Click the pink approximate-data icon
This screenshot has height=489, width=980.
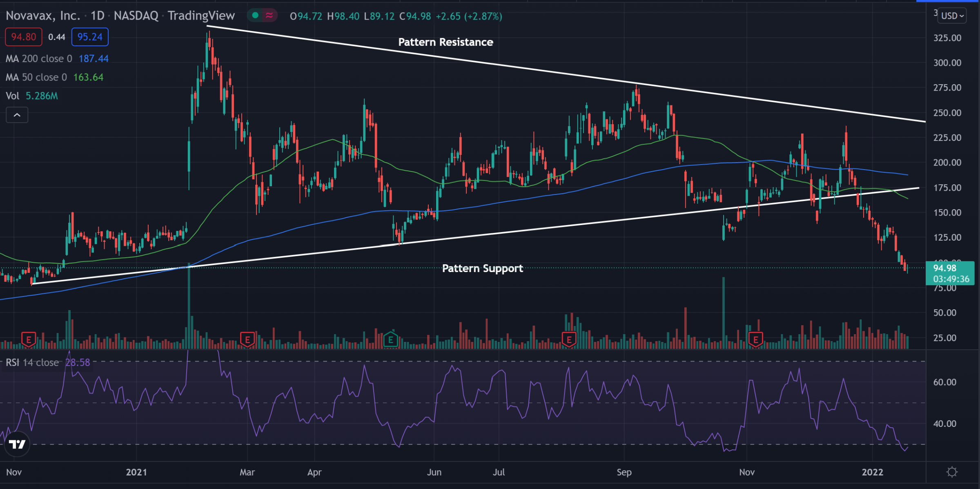[x=269, y=16]
